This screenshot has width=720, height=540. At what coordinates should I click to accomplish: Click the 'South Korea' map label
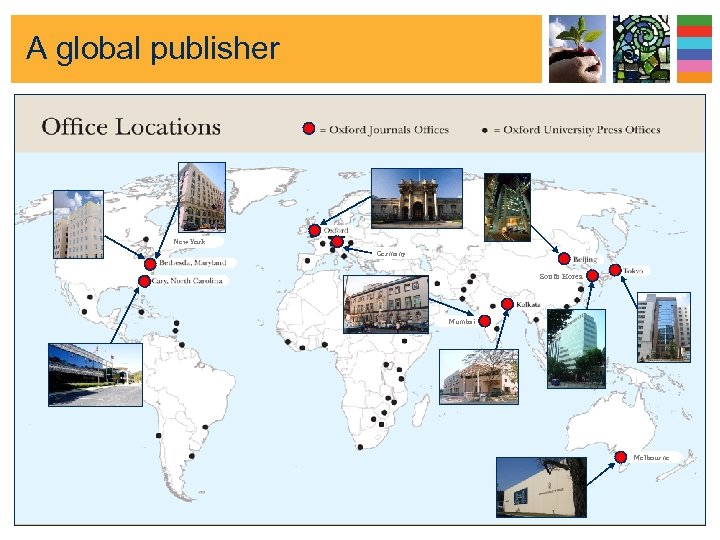561,276
